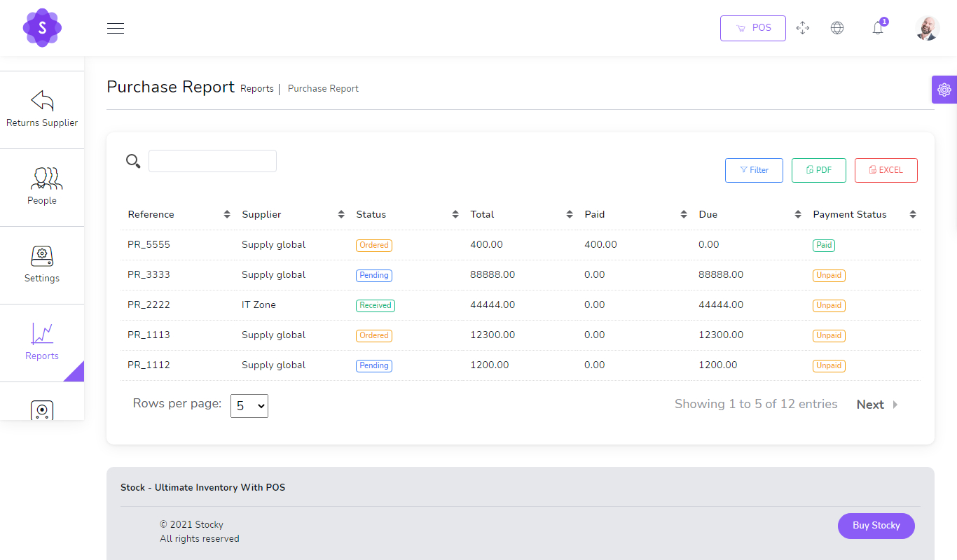957x560 pixels.
Task: Toggle sorting on the Supplier column
Action: point(341,214)
